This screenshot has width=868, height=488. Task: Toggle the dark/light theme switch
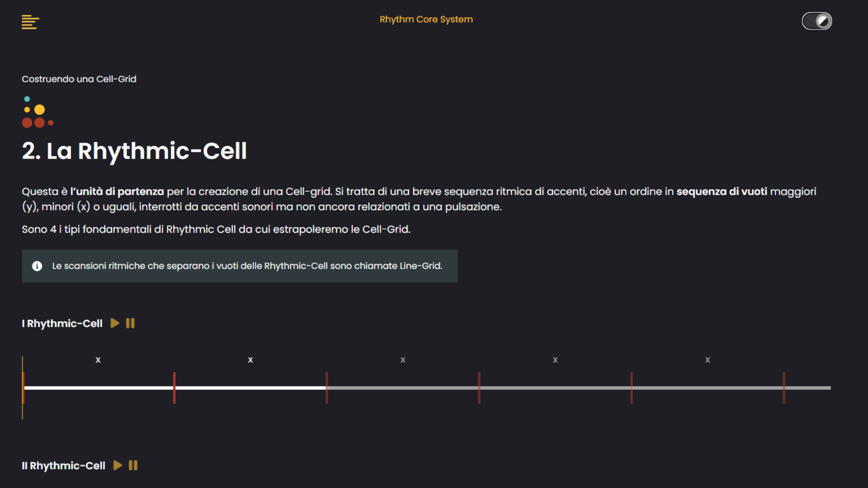pos(816,21)
